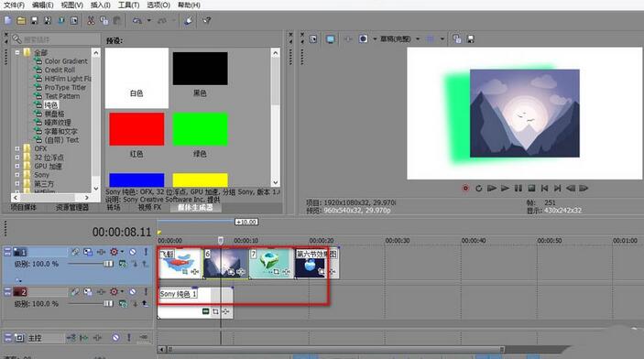Select 纯色 solid color generator

pyautogui.click(x=51, y=105)
